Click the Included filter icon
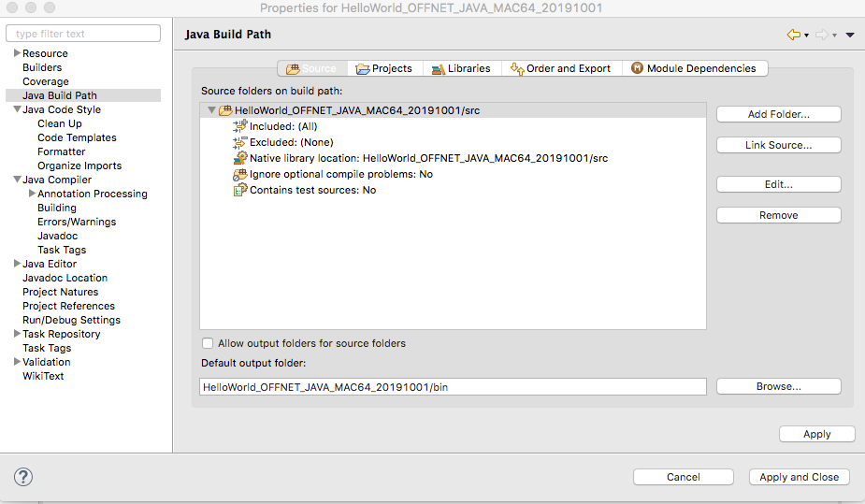The height and width of the screenshot is (504, 865). (240, 126)
